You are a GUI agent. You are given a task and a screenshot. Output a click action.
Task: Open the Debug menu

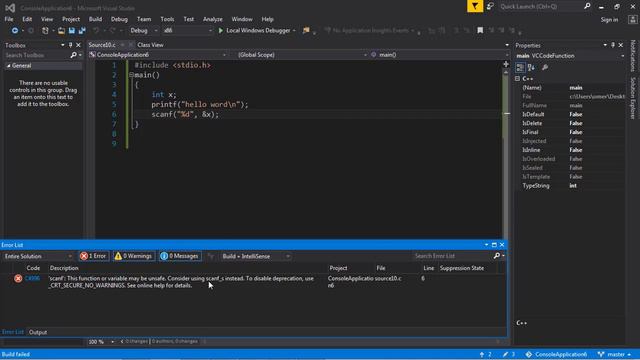point(119,19)
